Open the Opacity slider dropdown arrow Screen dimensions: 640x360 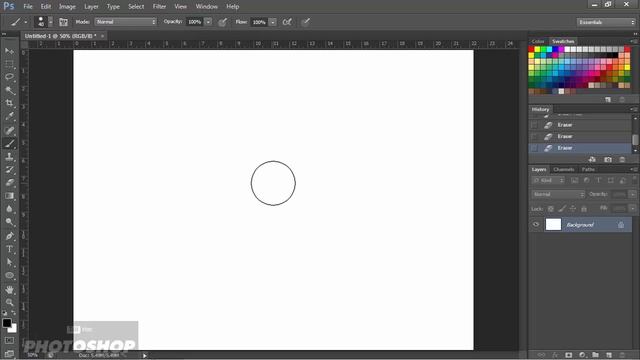[x=208, y=22]
